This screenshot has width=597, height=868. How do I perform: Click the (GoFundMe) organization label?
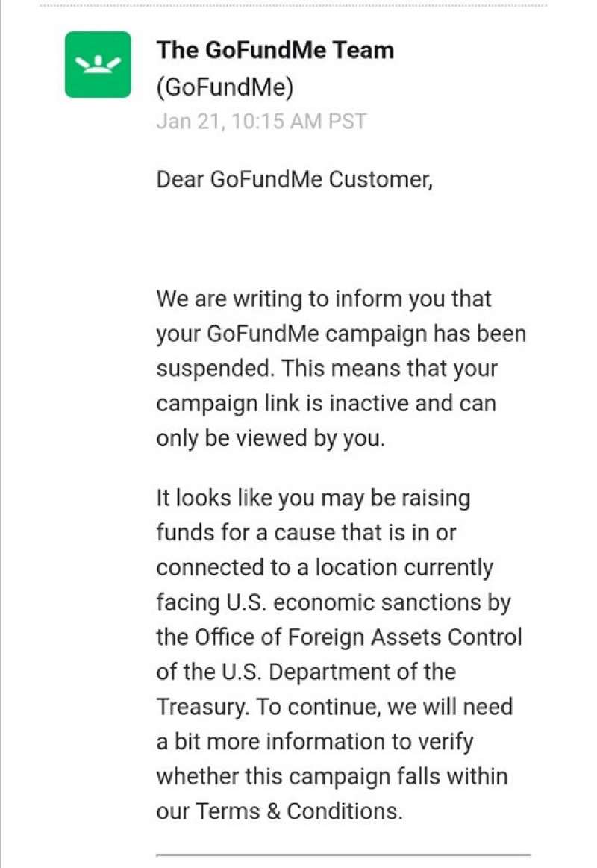[225, 87]
